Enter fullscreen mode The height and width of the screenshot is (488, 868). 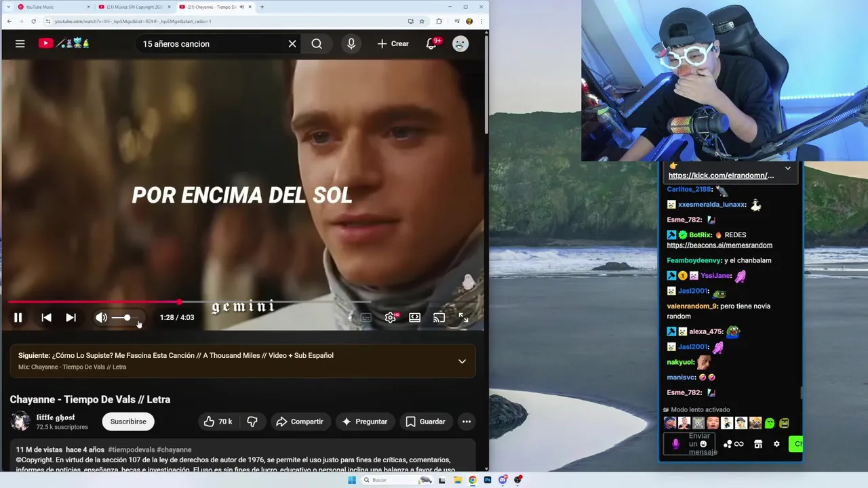pos(464,317)
